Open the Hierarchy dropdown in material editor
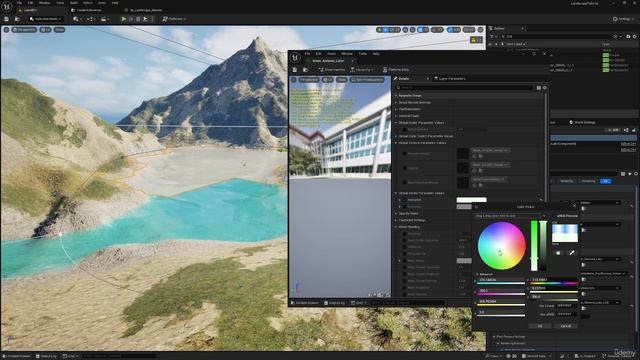This screenshot has height=360, width=640. pos(362,70)
